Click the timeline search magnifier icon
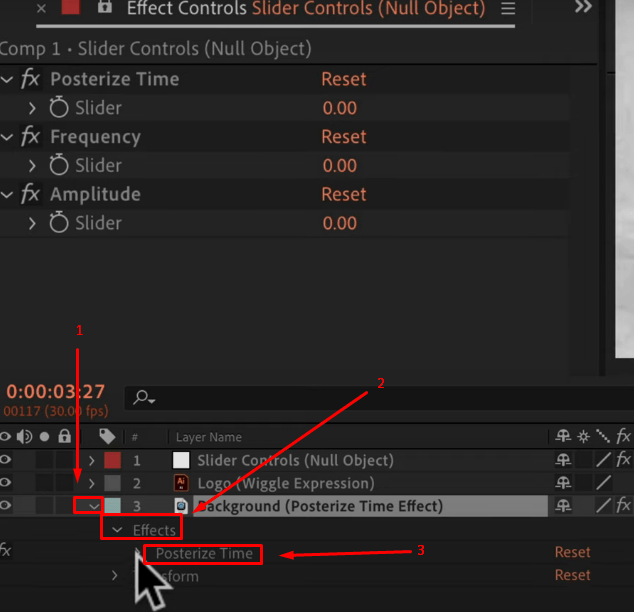Screen dimensions: 634x612 point(144,397)
